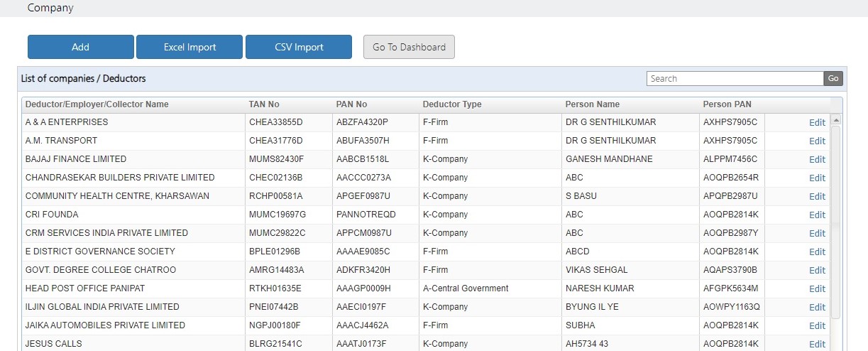Edit BAJAJ FINANCE LIMITED record
Screen dimensions: 868x351
coord(817,159)
